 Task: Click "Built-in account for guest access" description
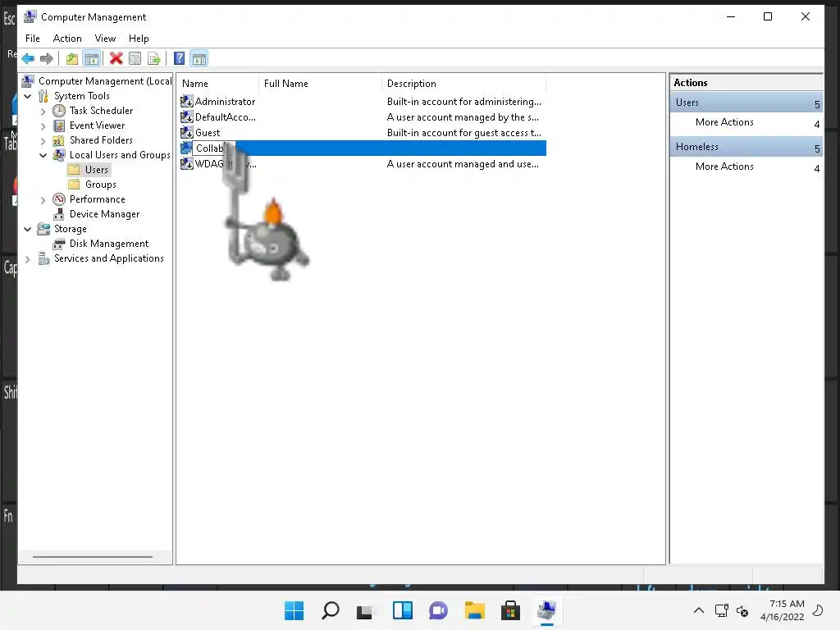pos(464,132)
